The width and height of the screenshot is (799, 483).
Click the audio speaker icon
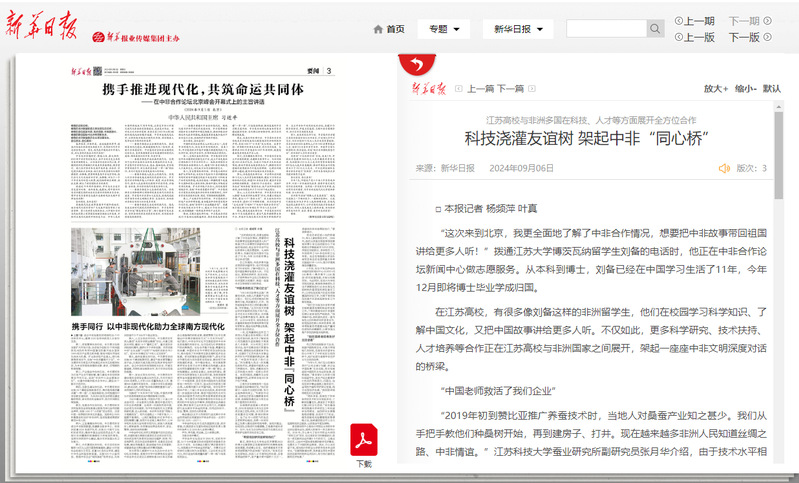724,168
